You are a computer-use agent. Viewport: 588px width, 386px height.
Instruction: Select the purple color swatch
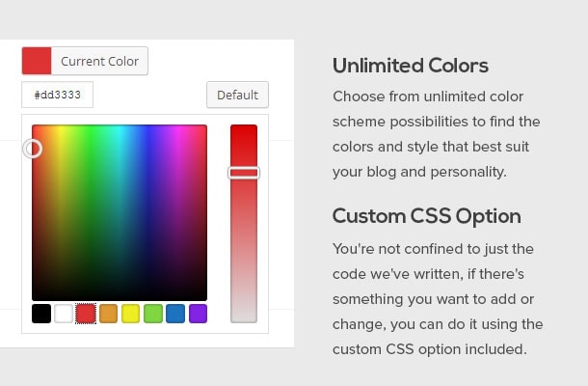pyautogui.click(x=198, y=314)
